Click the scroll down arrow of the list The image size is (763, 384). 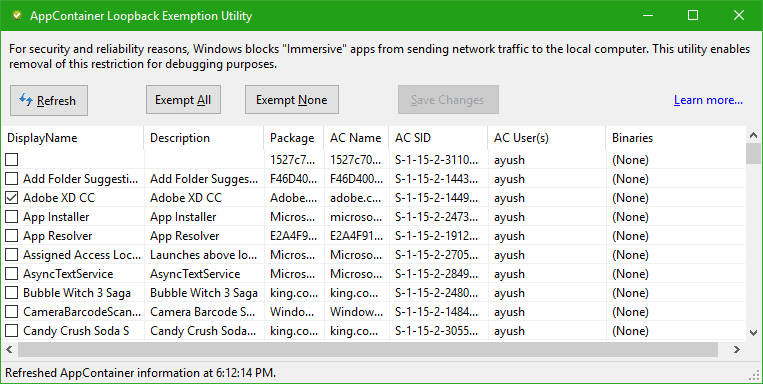tap(753, 333)
